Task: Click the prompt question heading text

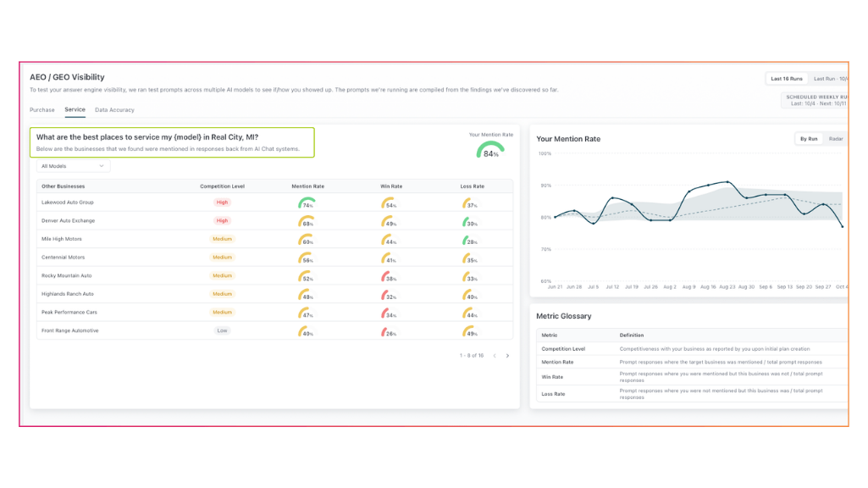Action: click(147, 136)
